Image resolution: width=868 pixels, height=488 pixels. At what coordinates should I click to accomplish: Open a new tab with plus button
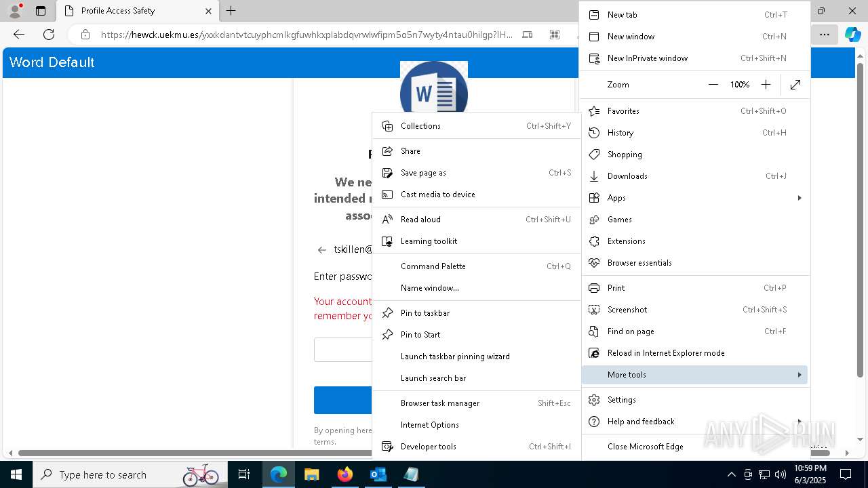231,11
